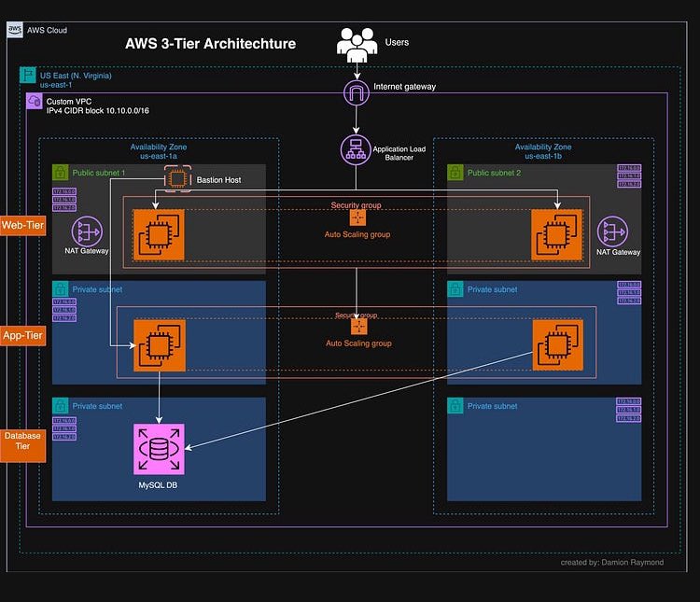This screenshot has width=700, height=602.
Task: Click the 'Availability Zone us-east-1a' heading
Action: [x=159, y=151]
